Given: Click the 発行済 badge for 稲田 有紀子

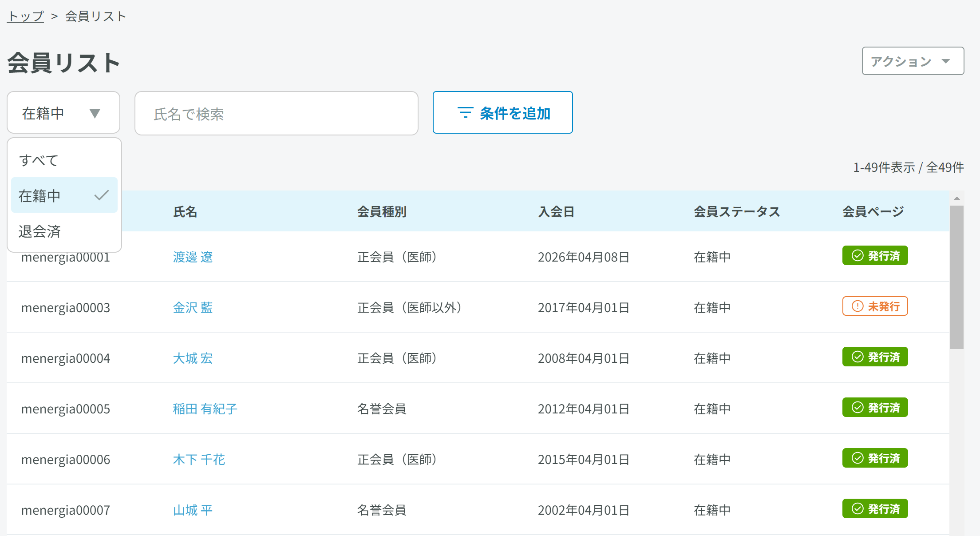Looking at the screenshot, I should point(875,408).
